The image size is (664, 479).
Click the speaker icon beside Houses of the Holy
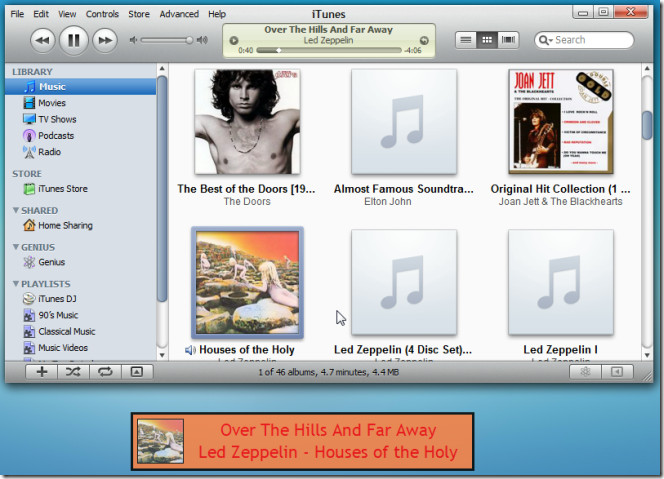[x=190, y=350]
